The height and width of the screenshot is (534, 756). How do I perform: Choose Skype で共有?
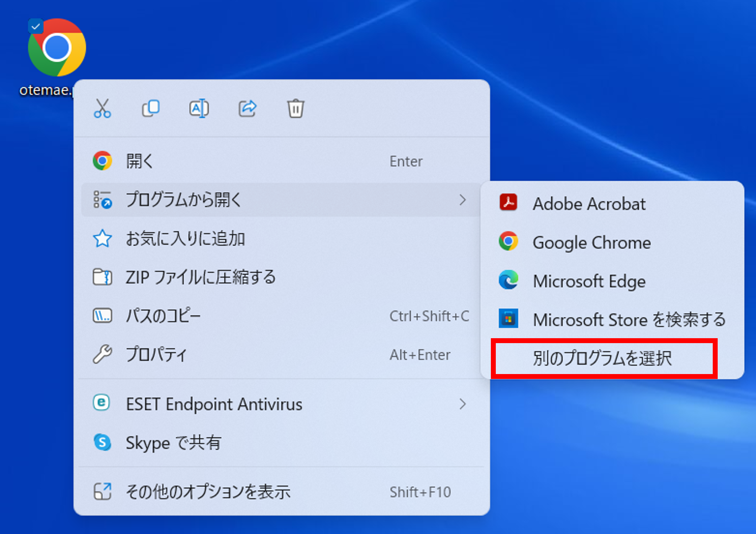[281, 443]
